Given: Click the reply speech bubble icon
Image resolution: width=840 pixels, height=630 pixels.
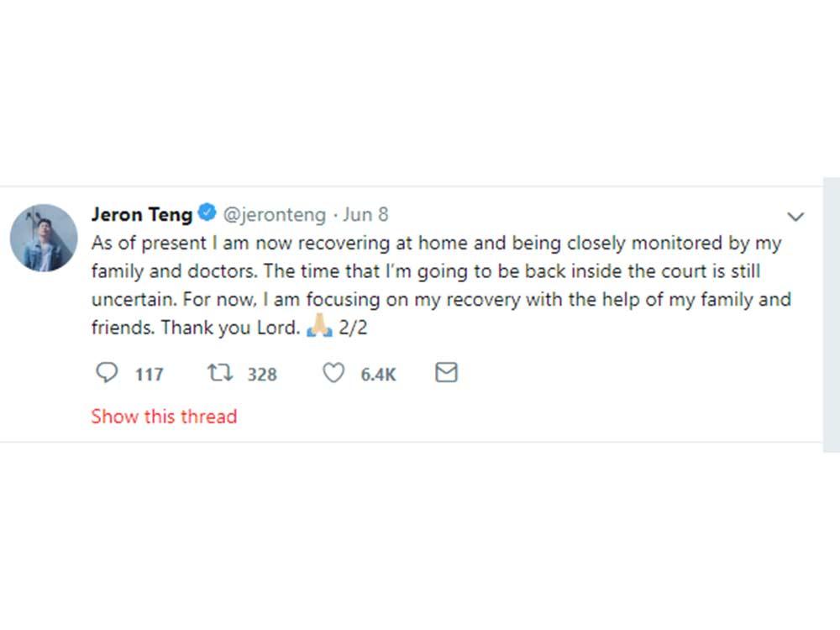Looking at the screenshot, I should tap(107, 372).
